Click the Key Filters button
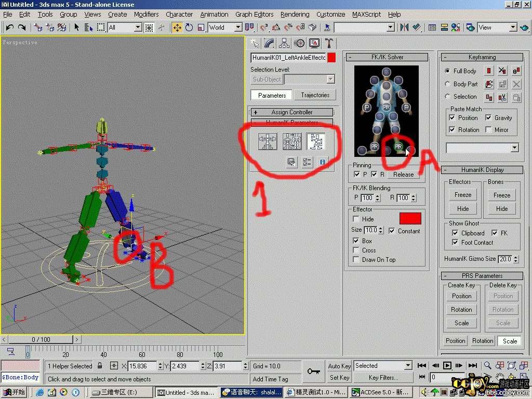Image resolution: width=532 pixels, height=399 pixels. tap(383, 377)
